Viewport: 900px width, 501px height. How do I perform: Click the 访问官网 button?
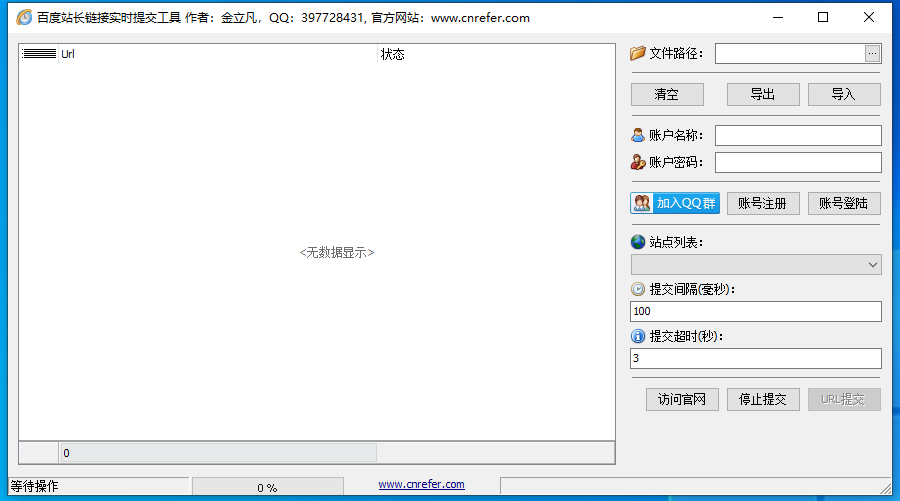(682, 399)
